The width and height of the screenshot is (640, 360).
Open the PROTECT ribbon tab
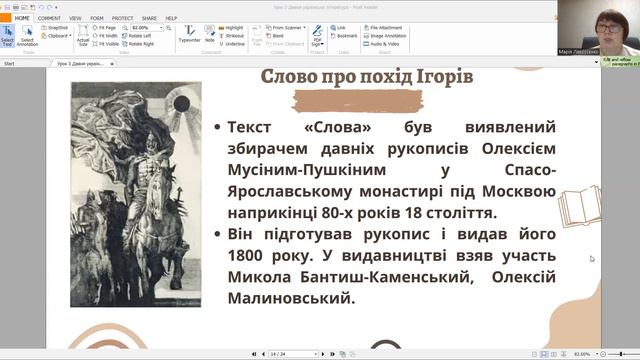click(122, 18)
